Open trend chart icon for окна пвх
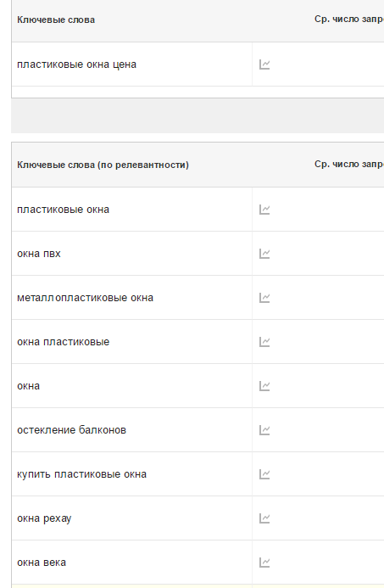 [x=264, y=254]
